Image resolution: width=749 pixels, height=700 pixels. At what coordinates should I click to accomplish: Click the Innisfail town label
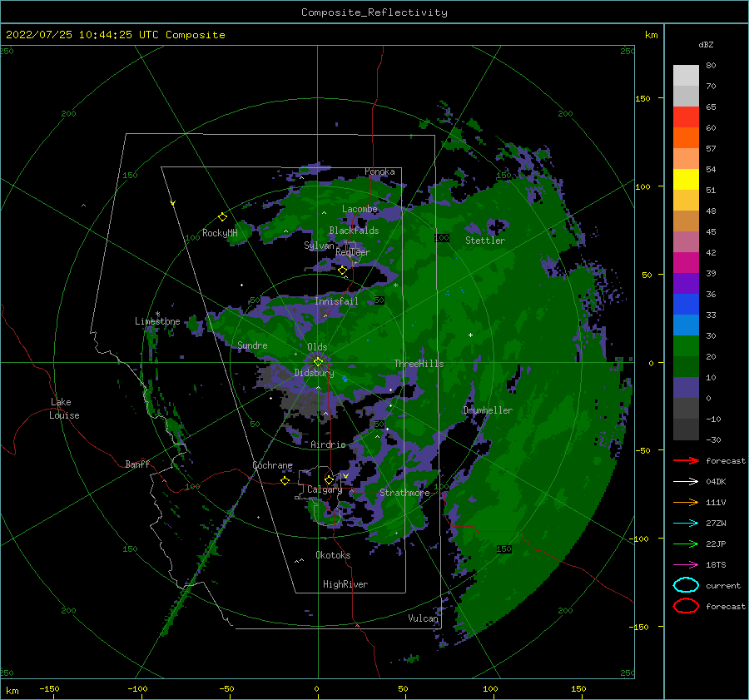(x=336, y=301)
